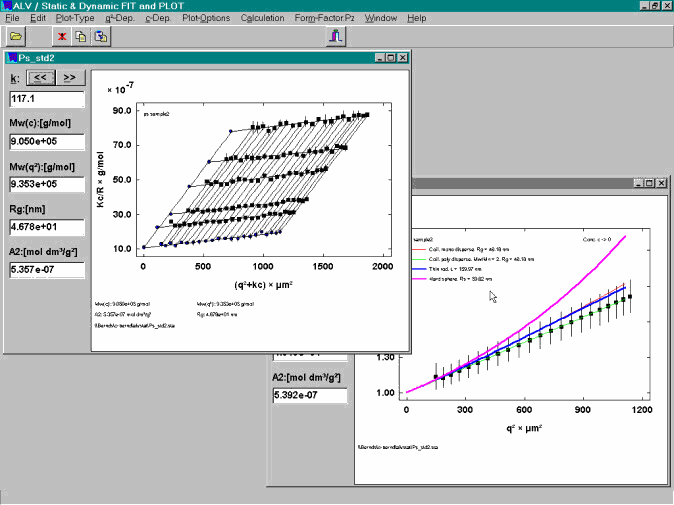Click the ALV application icon in title bar
This screenshot has height=505, width=674.
[7, 5]
